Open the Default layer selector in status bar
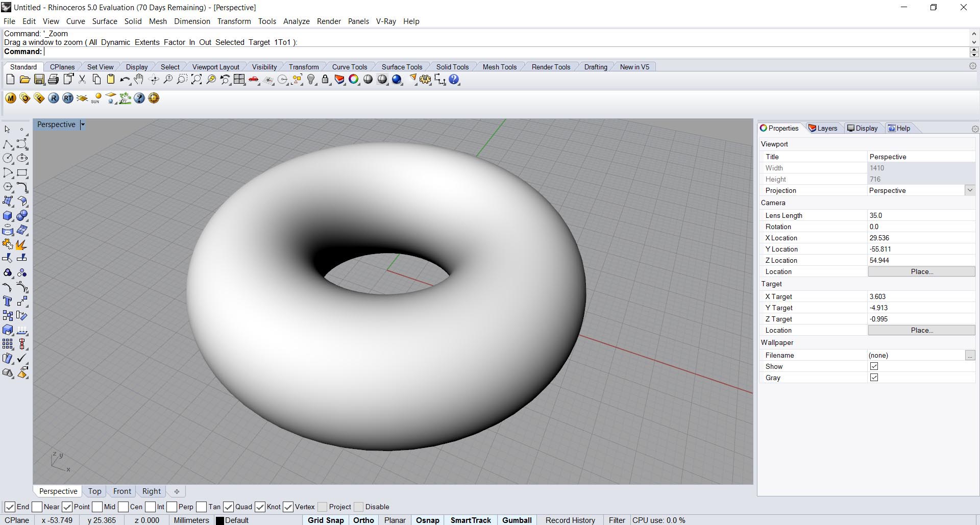 236,520
